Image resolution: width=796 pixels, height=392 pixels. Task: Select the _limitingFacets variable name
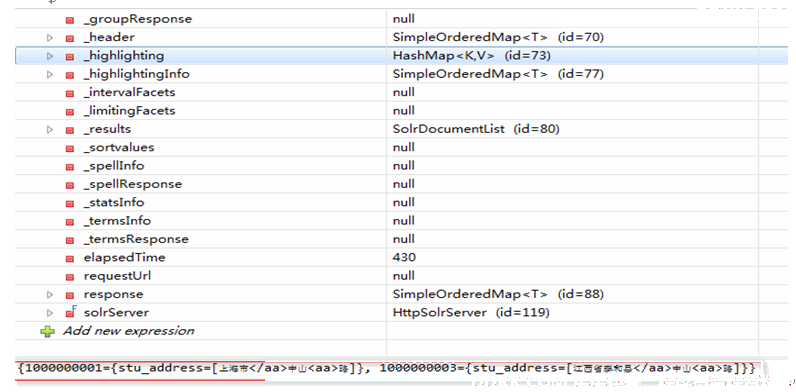[x=129, y=111]
